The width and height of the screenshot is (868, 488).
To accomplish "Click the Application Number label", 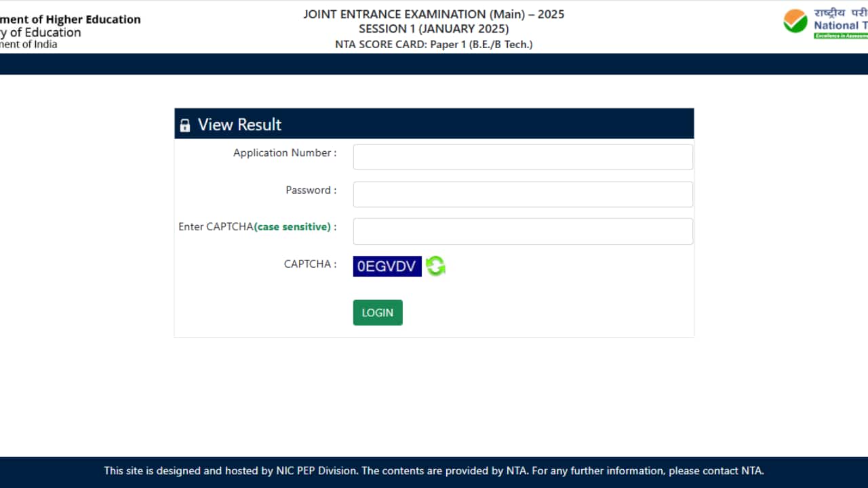I will click(283, 152).
